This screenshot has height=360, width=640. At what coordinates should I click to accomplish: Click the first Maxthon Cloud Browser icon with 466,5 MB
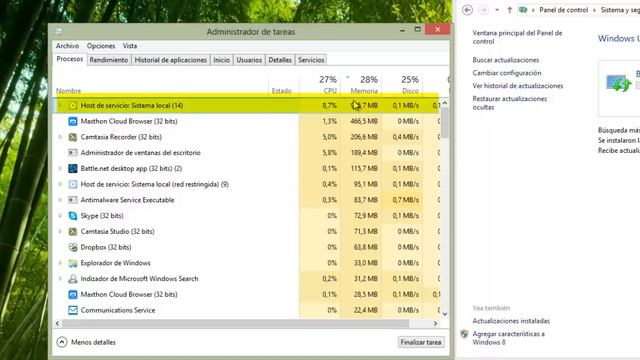pos(73,121)
